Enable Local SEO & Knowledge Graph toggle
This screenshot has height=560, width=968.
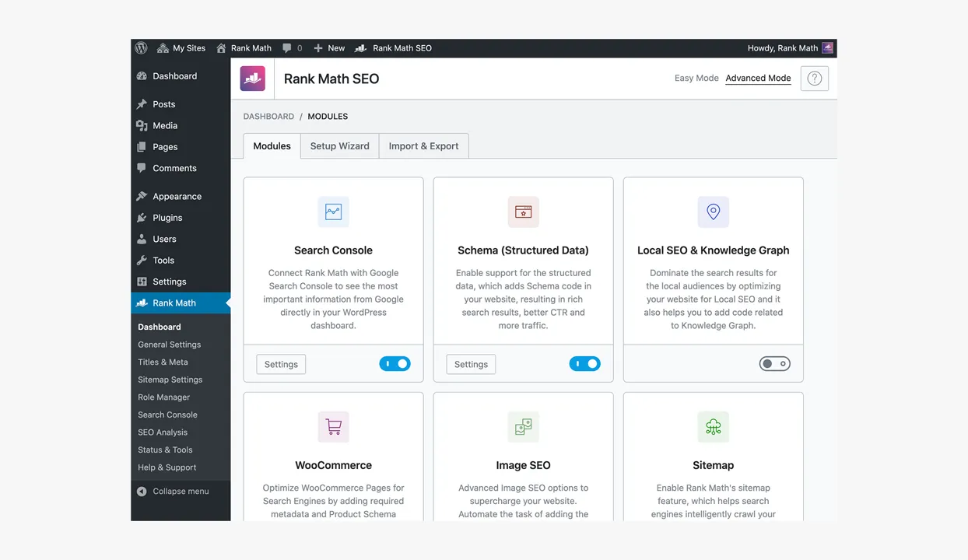click(775, 364)
